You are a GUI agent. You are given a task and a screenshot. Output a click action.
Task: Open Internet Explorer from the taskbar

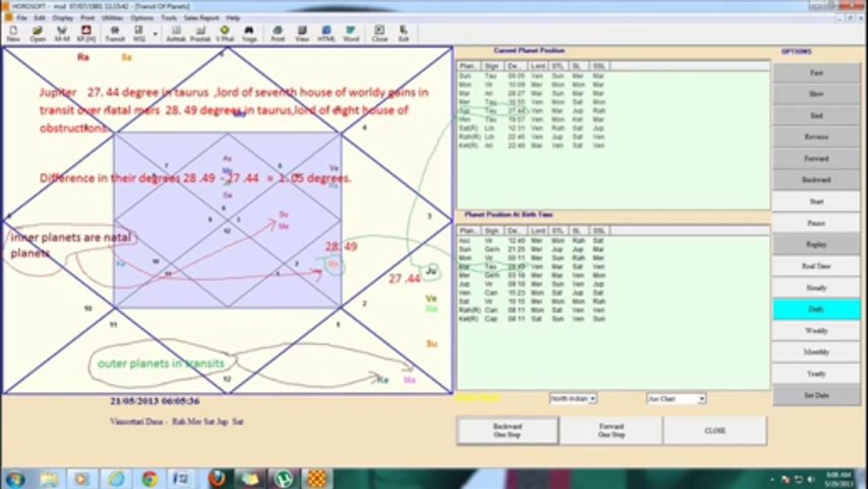pos(117,479)
